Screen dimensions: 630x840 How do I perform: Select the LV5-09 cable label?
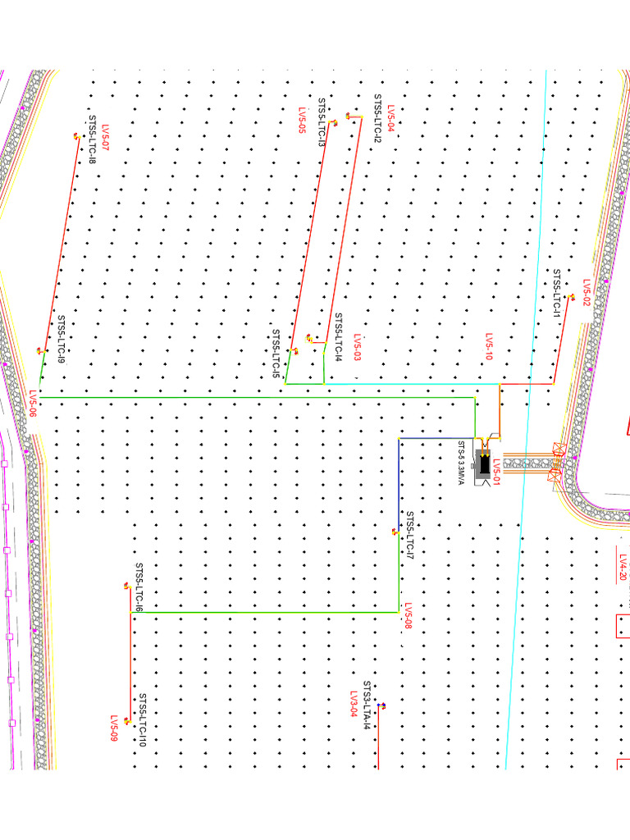click(x=114, y=728)
